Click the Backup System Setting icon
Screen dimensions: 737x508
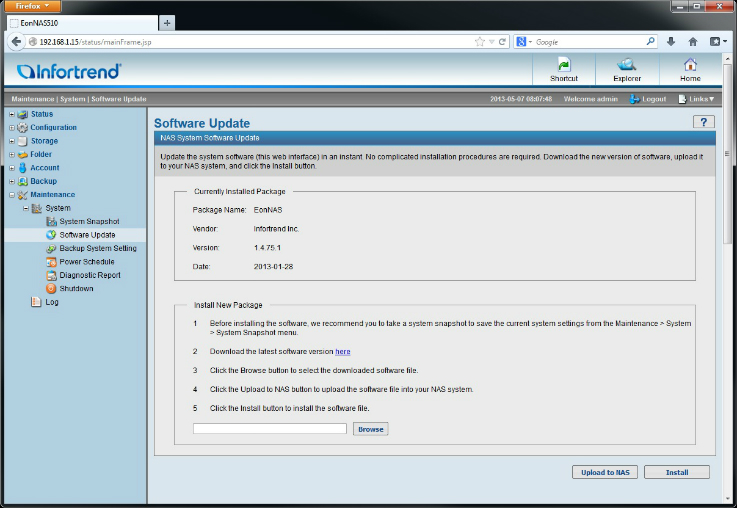point(51,248)
